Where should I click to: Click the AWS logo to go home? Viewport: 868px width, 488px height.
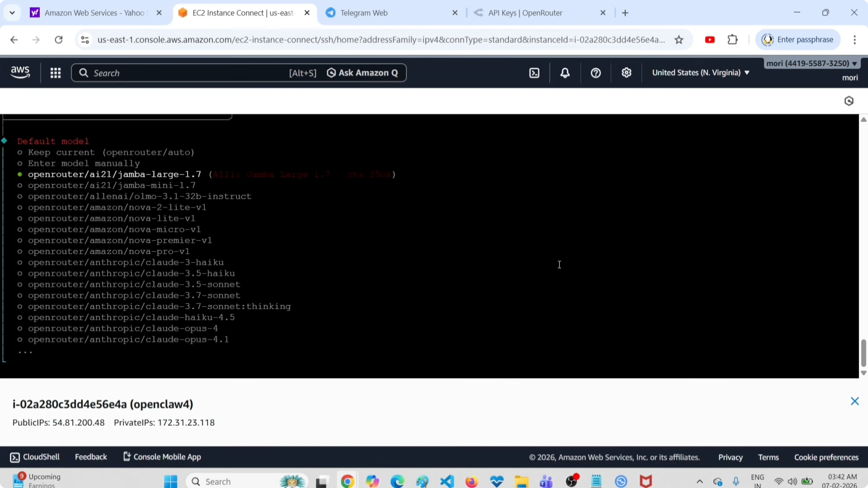pos(20,72)
